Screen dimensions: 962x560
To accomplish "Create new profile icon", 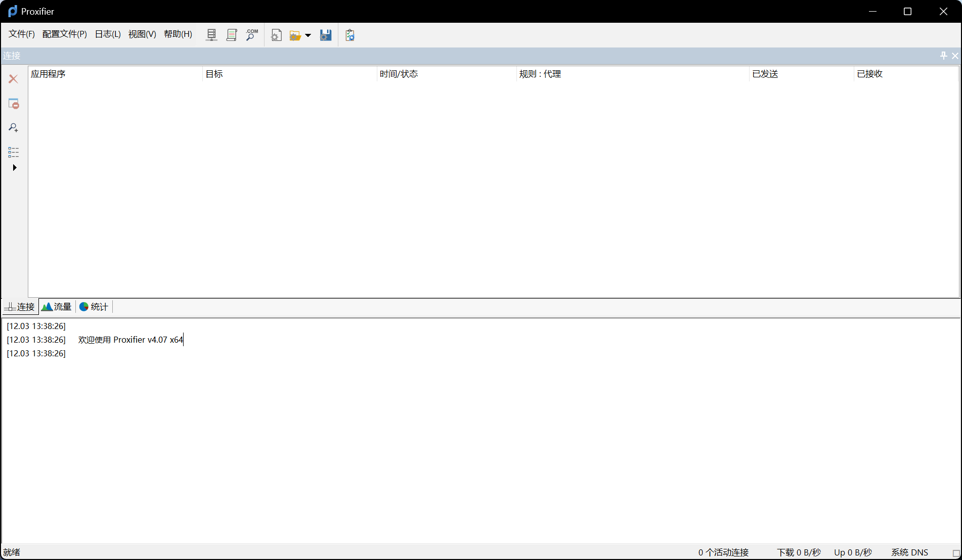I will 276,35.
